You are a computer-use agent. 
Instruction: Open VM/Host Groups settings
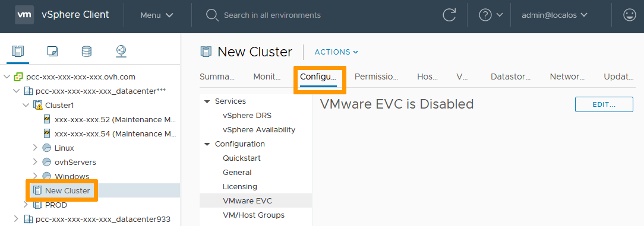254,215
